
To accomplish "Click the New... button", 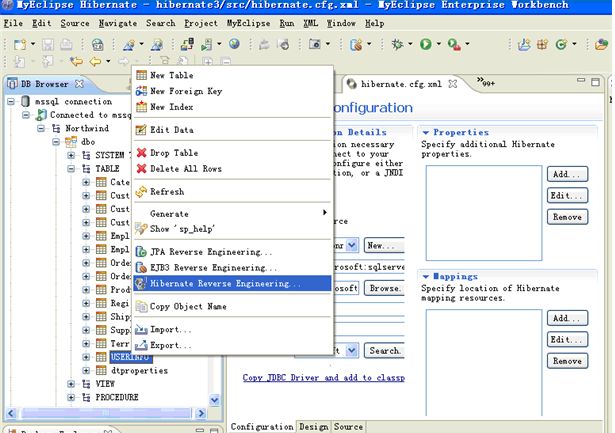I will tap(384, 246).
